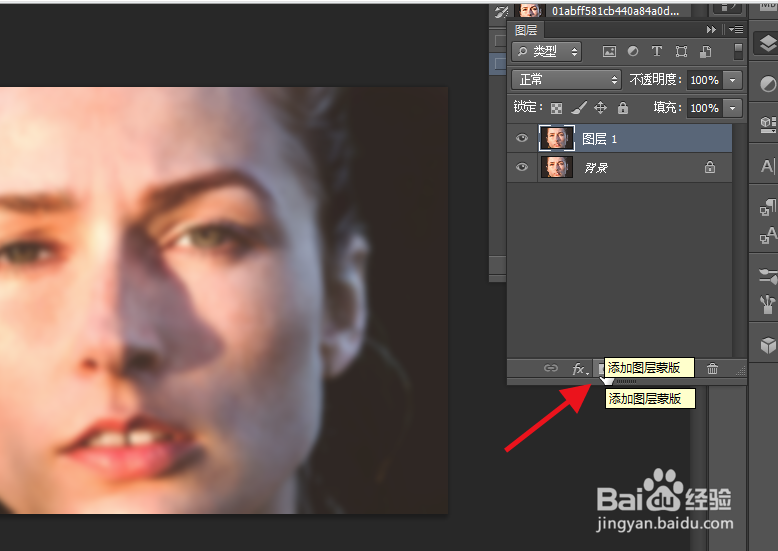Open the 类型 filter type dropdown
Viewport: 778px width, 551px height.
546,51
